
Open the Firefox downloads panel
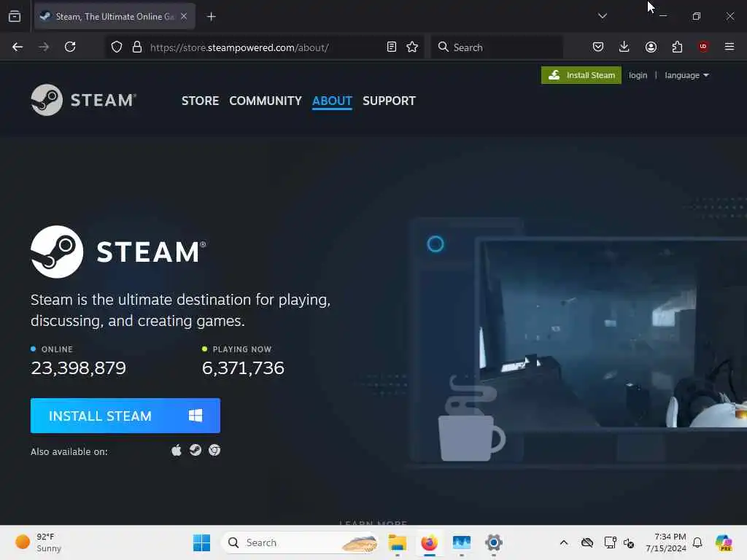pos(624,47)
